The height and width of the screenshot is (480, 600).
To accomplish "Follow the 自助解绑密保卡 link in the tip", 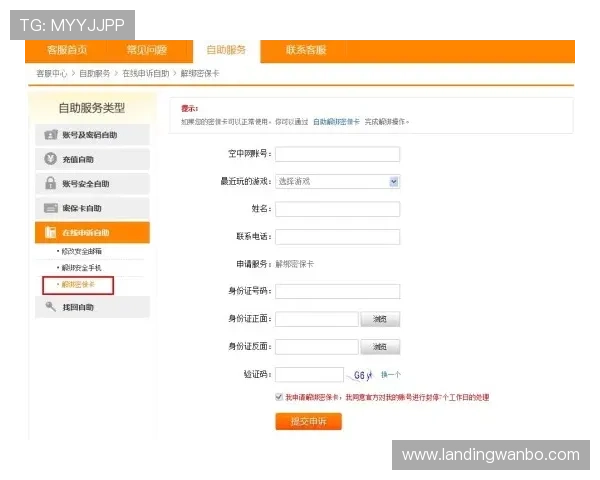I will point(336,122).
